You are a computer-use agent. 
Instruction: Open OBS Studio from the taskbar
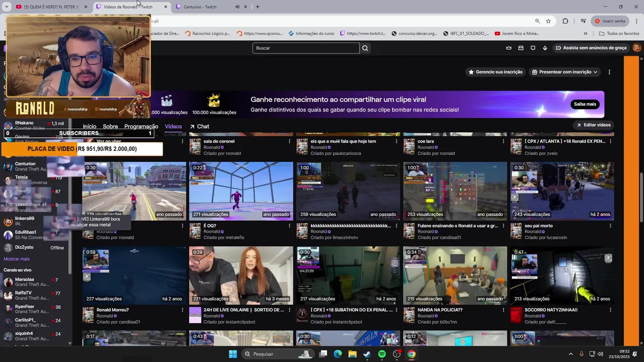(x=396, y=354)
